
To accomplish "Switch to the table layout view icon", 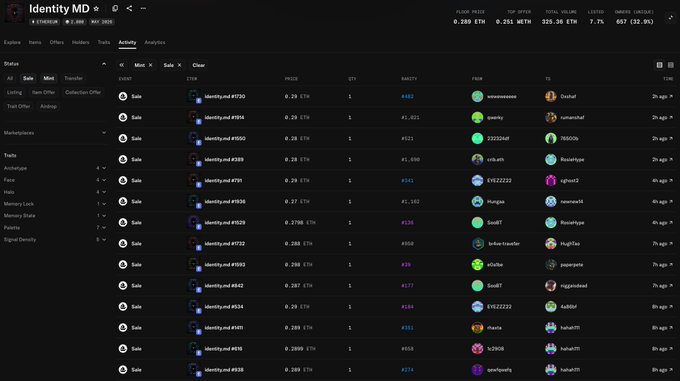I will point(660,65).
